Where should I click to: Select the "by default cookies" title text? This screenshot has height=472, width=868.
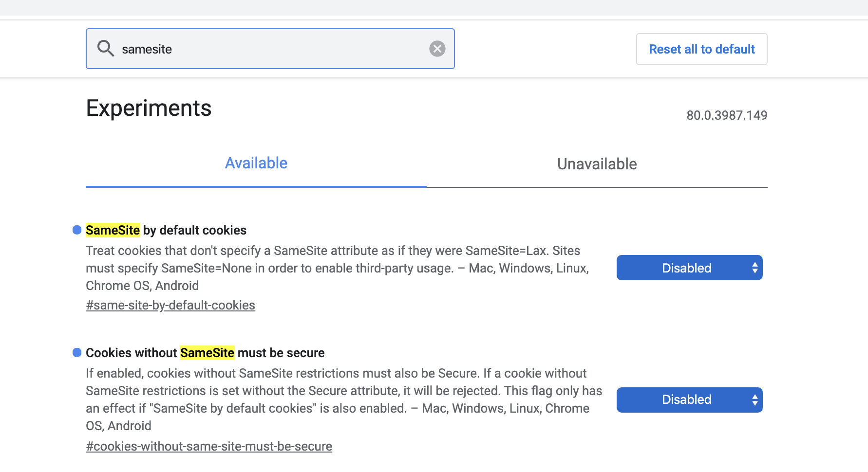click(x=194, y=230)
